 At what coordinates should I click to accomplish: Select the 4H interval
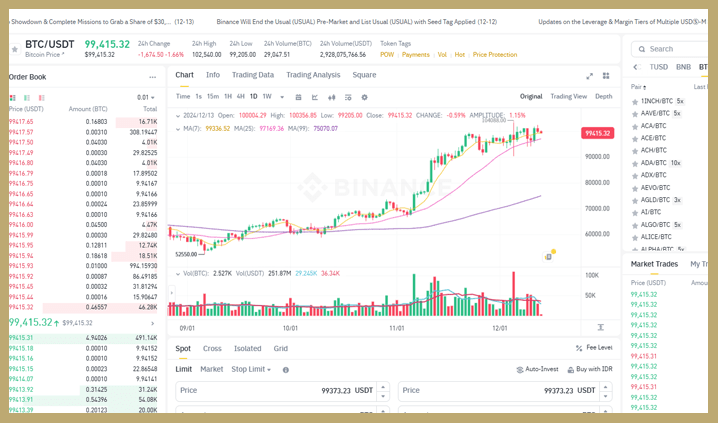(240, 97)
